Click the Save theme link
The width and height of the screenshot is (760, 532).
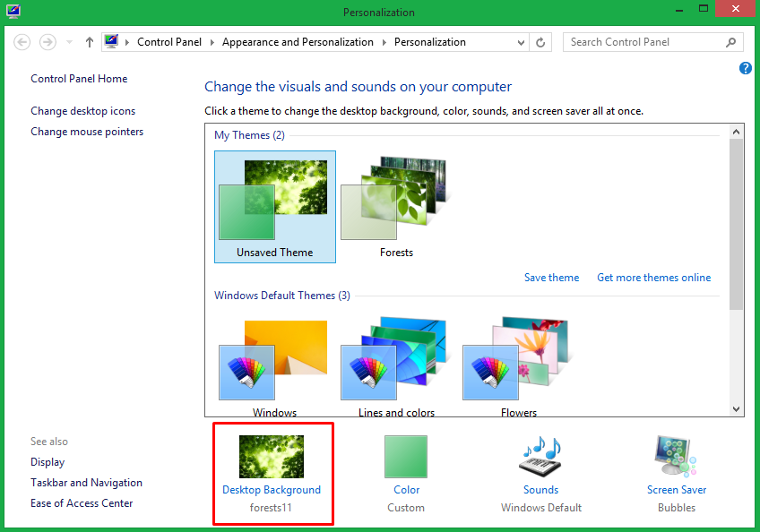pyautogui.click(x=551, y=277)
